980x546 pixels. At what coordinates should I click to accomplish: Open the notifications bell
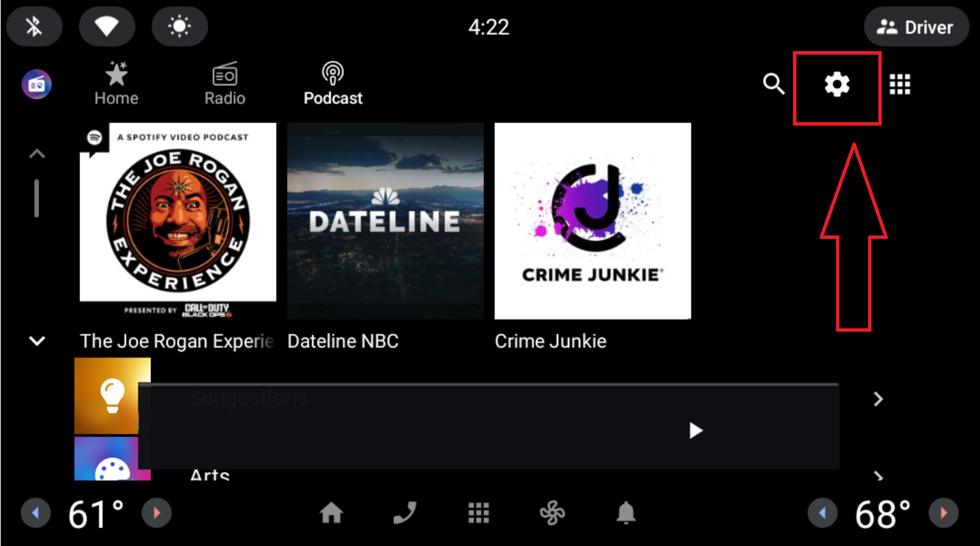coord(626,513)
